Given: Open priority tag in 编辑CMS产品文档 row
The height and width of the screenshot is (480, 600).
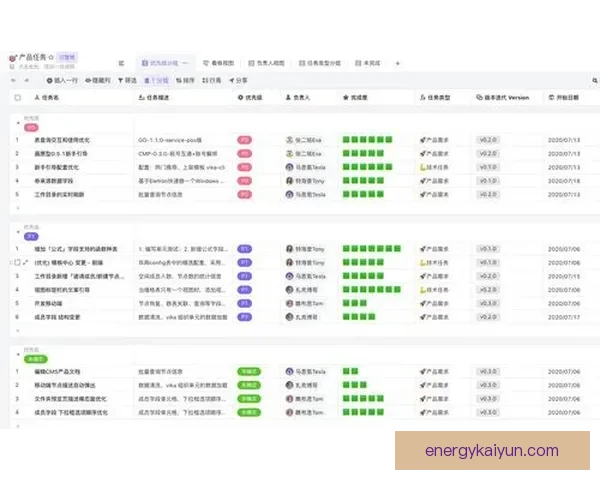Looking at the screenshot, I should pyautogui.click(x=249, y=372).
